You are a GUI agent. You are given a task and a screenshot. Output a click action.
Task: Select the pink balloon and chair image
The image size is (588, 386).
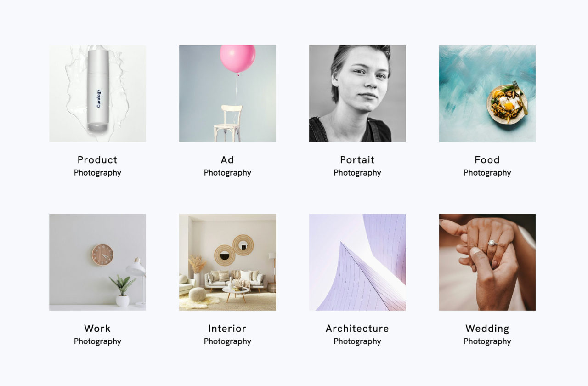pyautogui.click(x=227, y=94)
